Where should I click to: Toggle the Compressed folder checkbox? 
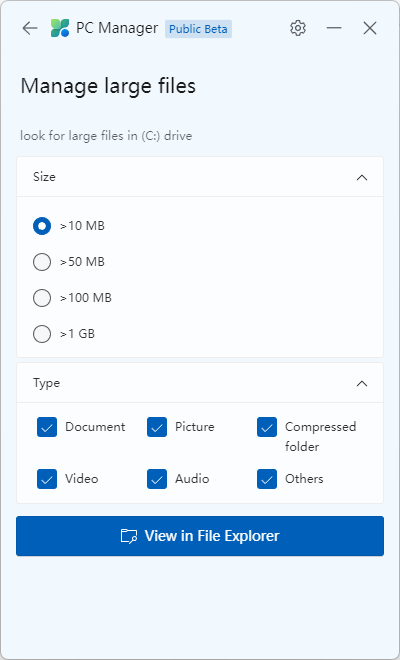coord(267,427)
